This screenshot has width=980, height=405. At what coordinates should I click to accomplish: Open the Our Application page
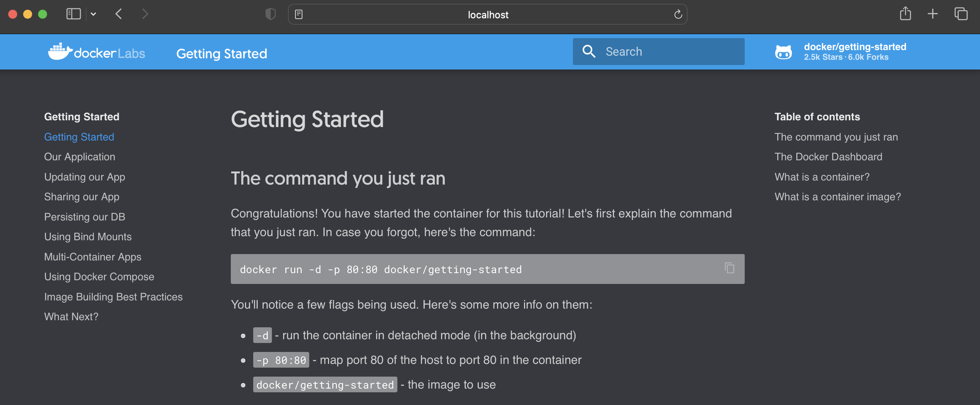(80, 157)
